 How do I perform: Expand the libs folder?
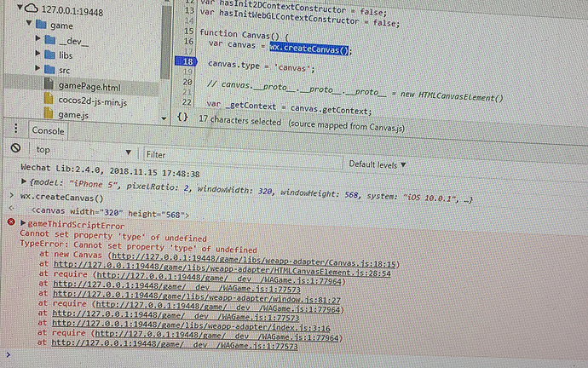point(37,53)
